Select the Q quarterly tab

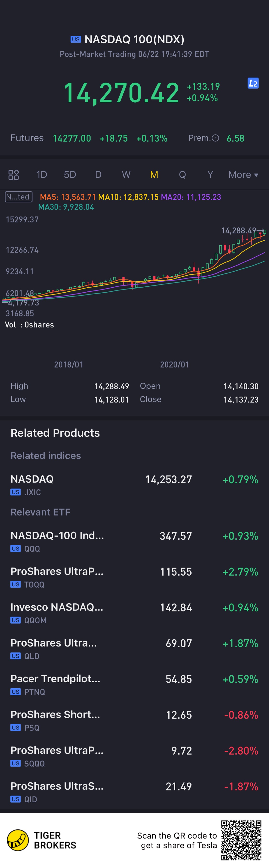click(x=182, y=175)
